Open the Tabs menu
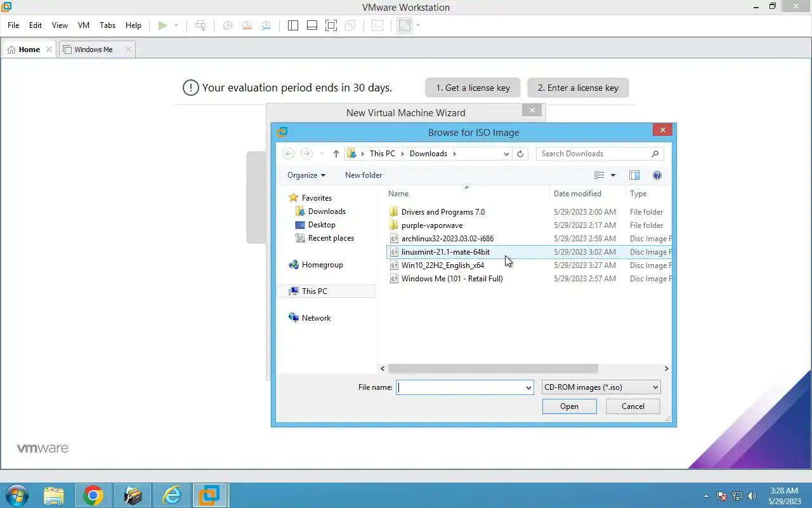Image resolution: width=812 pixels, height=508 pixels. [108, 25]
